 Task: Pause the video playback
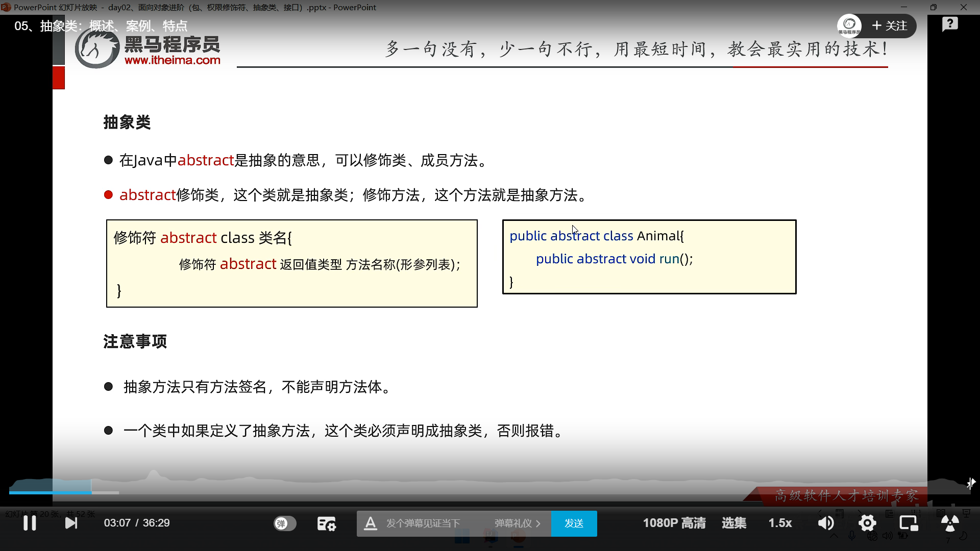tap(30, 523)
